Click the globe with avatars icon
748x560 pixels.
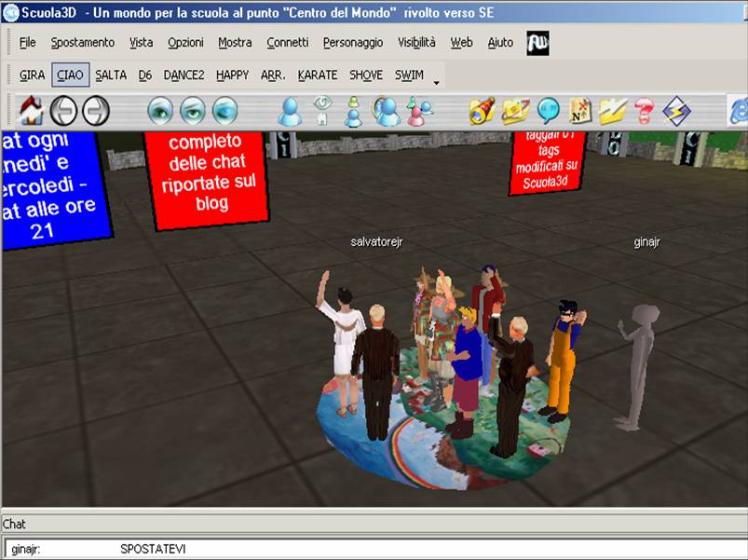click(x=387, y=112)
